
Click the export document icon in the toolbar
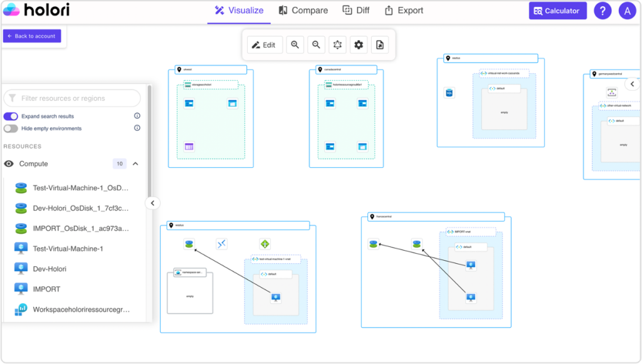point(379,44)
